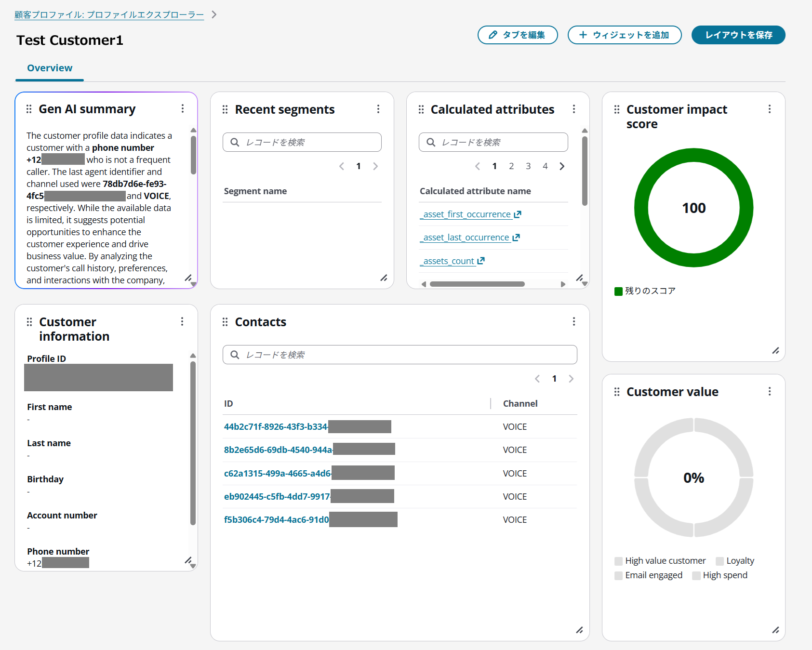This screenshot has height=650, width=812.
Task: Click the green 残りのスコア legend swatch
Action: (x=619, y=291)
